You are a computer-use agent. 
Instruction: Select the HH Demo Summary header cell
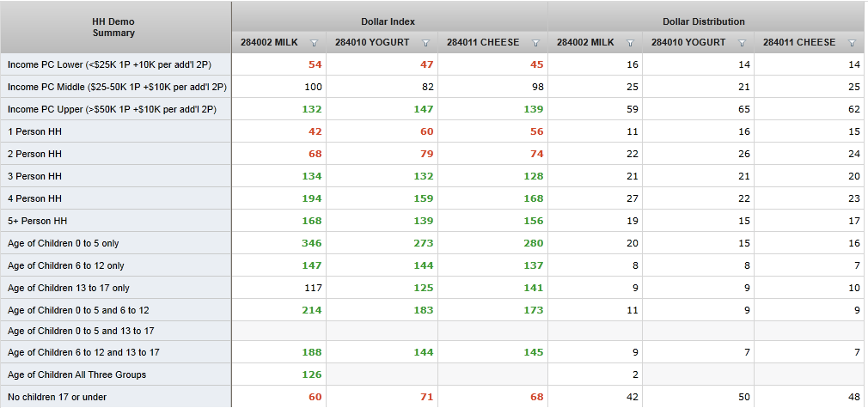click(113, 27)
